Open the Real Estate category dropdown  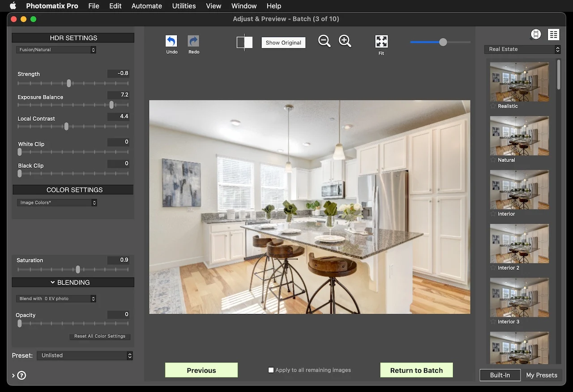tap(522, 49)
